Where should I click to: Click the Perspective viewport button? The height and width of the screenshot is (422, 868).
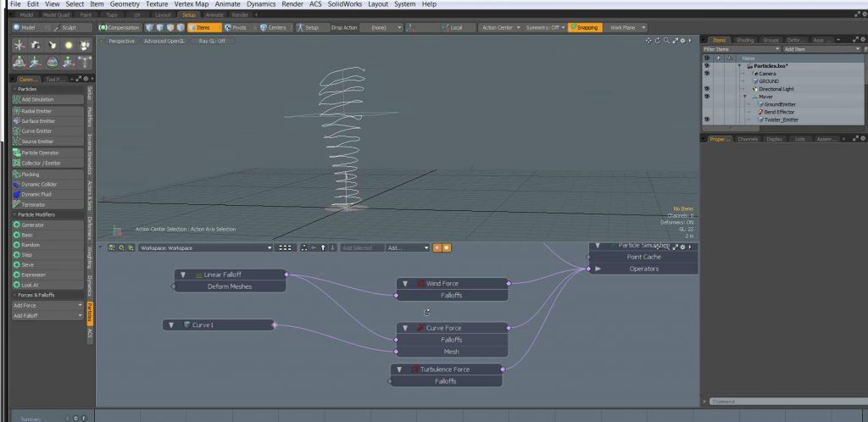[121, 41]
